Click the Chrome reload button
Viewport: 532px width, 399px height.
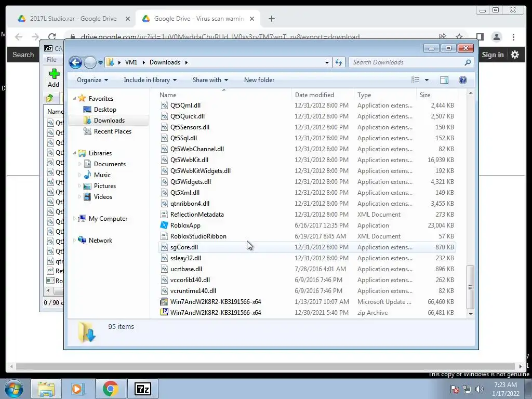pos(51,37)
